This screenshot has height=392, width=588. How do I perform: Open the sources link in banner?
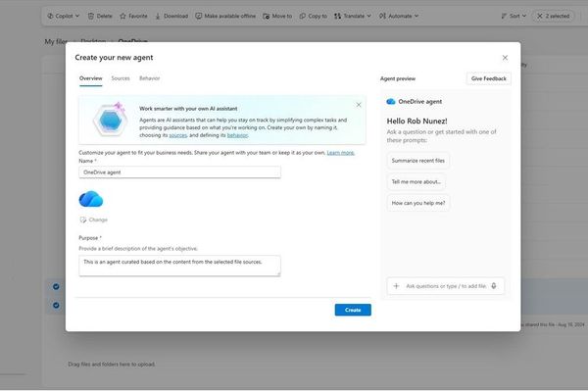tap(178, 135)
